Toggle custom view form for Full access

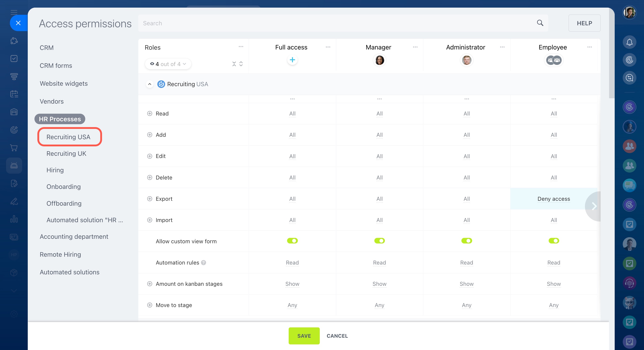292,241
